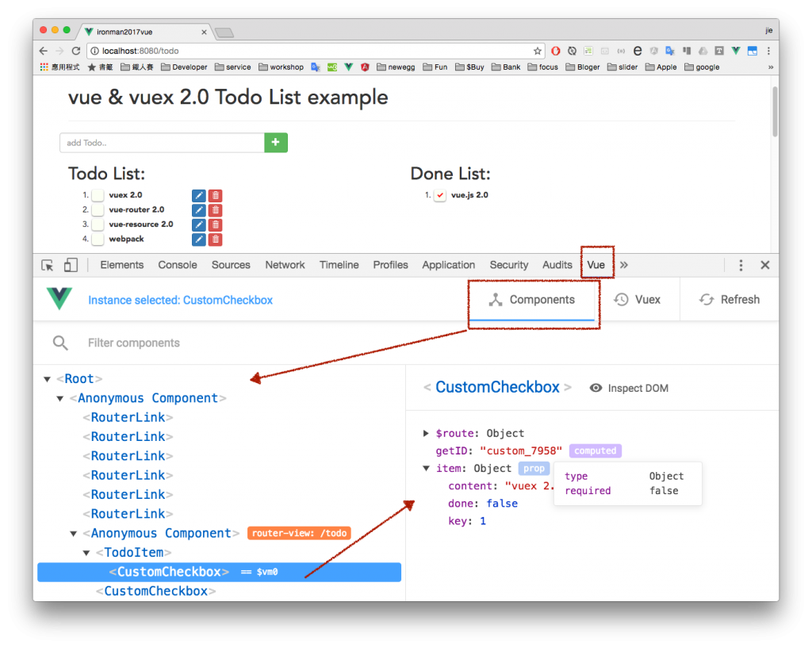Open the google bookmarks folder
This screenshot has width=812, height=648.
tap(703, 67)
